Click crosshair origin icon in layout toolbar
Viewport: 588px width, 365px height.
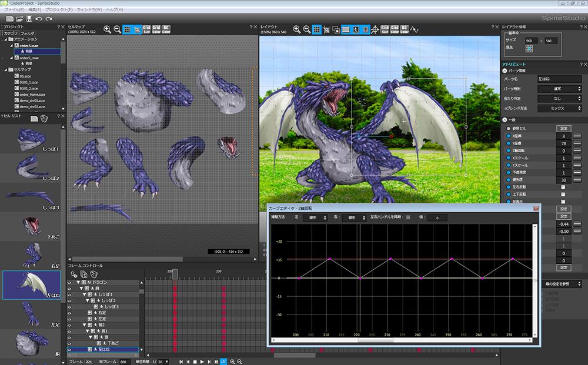(x=375, y=29)
